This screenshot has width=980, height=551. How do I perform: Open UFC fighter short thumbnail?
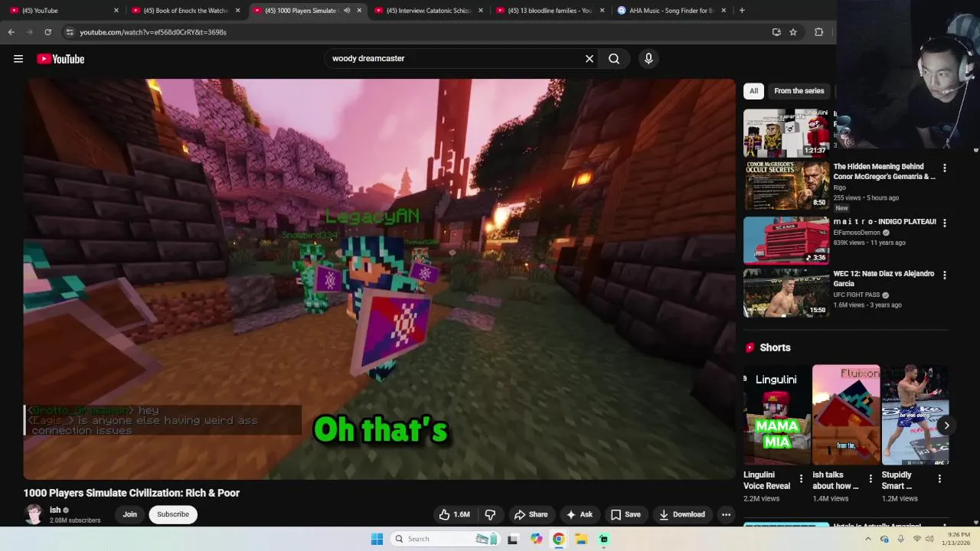pyautogui.click(x=915, y=415)
